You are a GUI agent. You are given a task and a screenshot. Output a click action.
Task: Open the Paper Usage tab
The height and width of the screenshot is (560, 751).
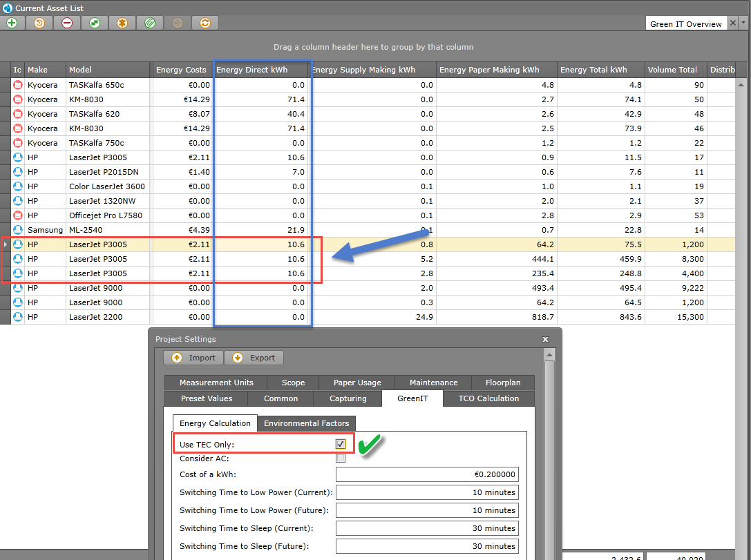click(x=357, y=383)
